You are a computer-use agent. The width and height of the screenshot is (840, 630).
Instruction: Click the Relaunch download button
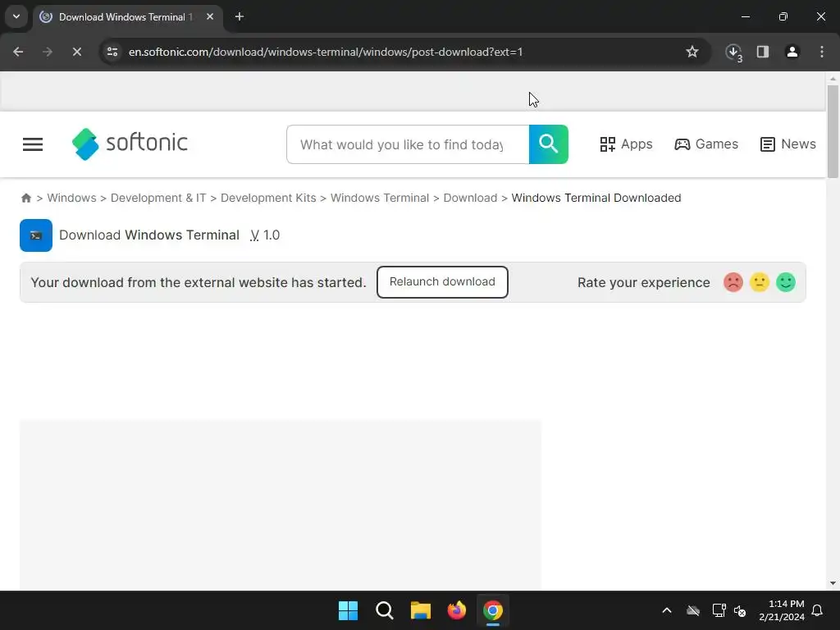pos(442,282)
